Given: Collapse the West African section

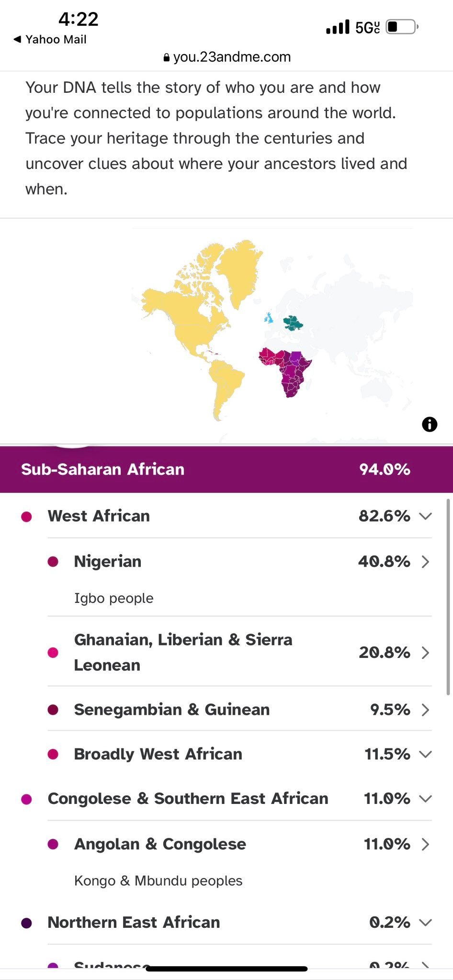Looking at the screenshot, I should [x=425, y=516].
